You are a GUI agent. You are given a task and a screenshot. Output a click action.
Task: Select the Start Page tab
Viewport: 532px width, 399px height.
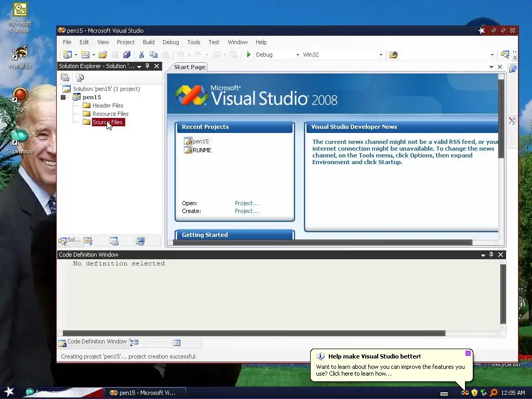(190, 67)
